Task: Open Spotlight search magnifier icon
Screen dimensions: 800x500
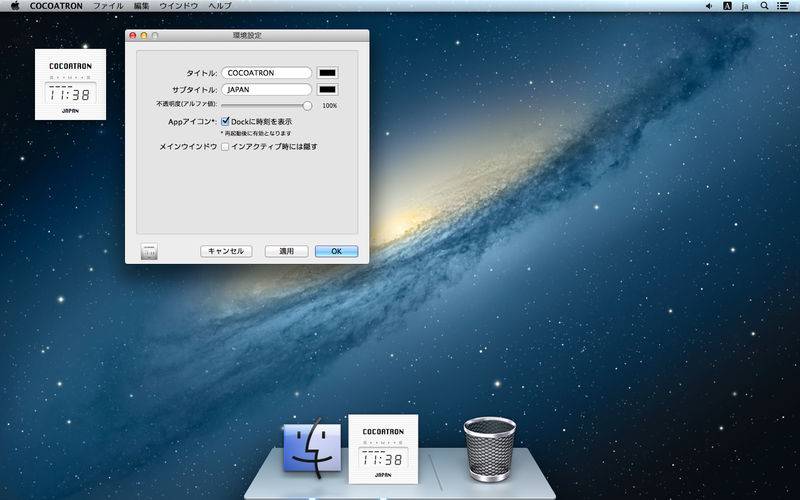Action: point(764,6)
